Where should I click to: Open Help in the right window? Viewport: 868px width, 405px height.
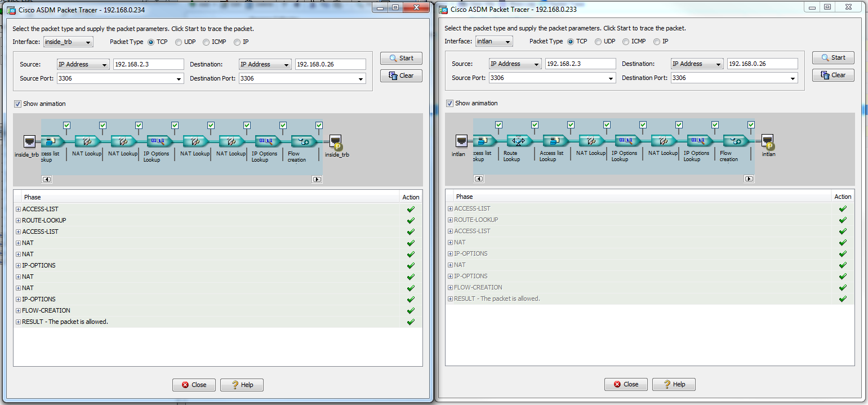[x=674, y=384]
